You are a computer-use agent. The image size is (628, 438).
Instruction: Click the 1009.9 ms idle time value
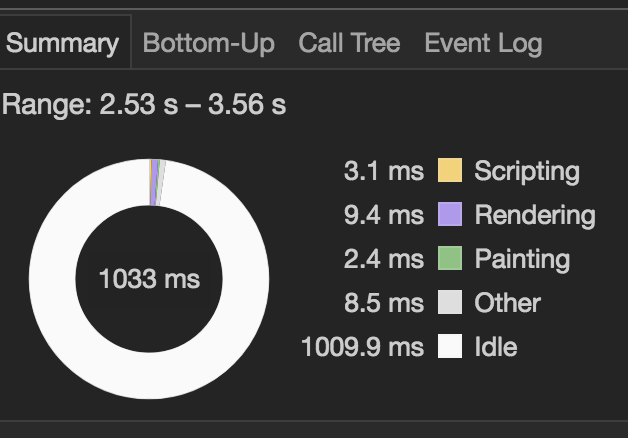362,347
